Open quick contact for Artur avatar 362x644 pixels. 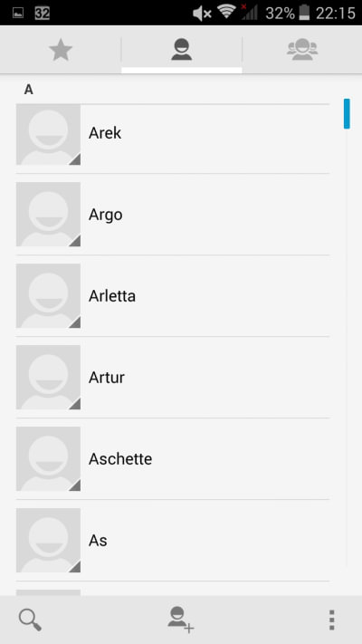(x=48, y=377)
